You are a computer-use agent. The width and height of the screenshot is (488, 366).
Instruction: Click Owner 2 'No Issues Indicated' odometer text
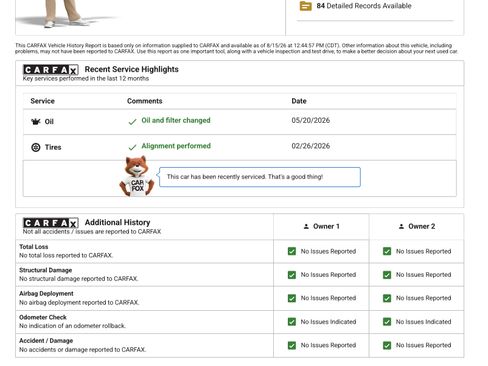tap(423, 322)
